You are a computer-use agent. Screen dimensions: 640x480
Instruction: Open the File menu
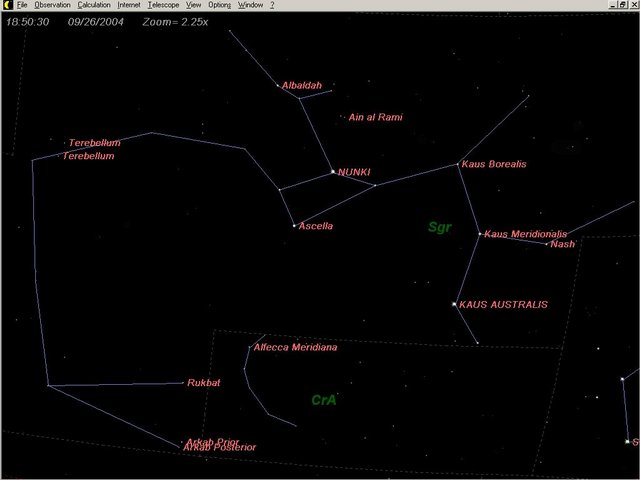[22, 5]
